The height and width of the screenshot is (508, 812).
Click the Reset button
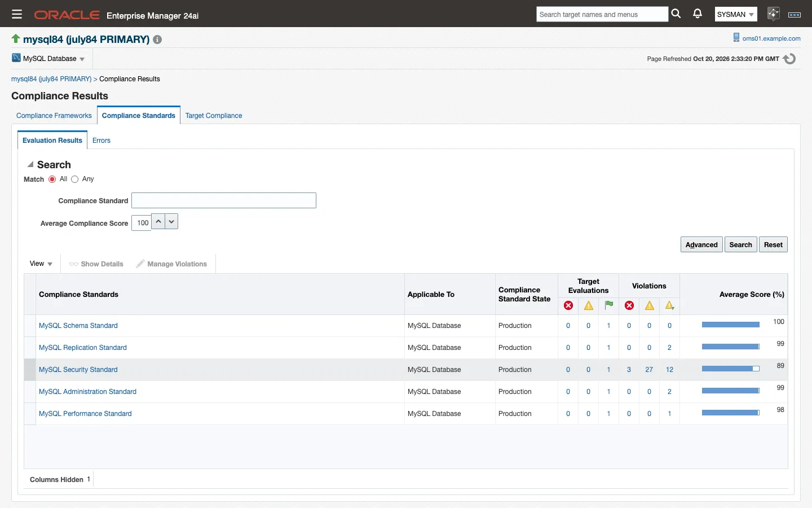[773, 244]
